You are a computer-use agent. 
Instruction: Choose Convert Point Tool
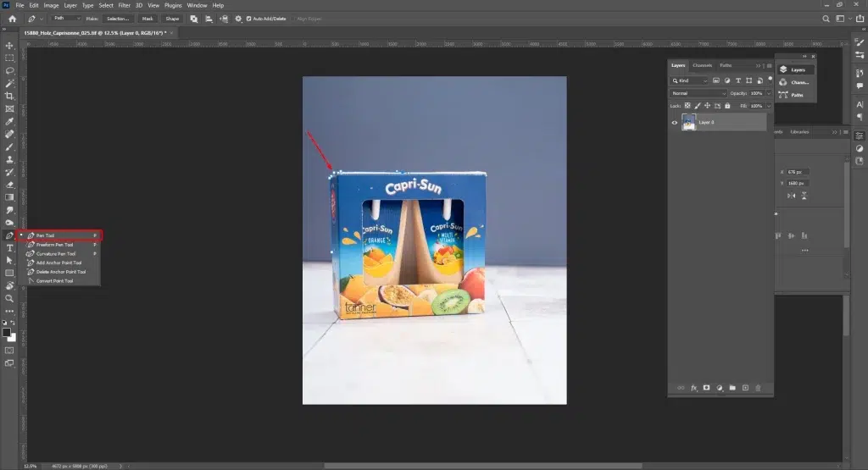coord(54,281)
